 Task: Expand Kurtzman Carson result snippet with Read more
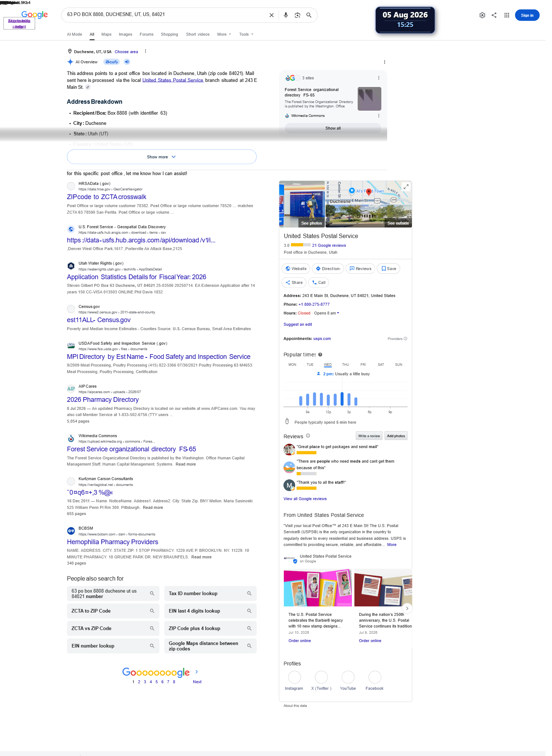(153, 508)
